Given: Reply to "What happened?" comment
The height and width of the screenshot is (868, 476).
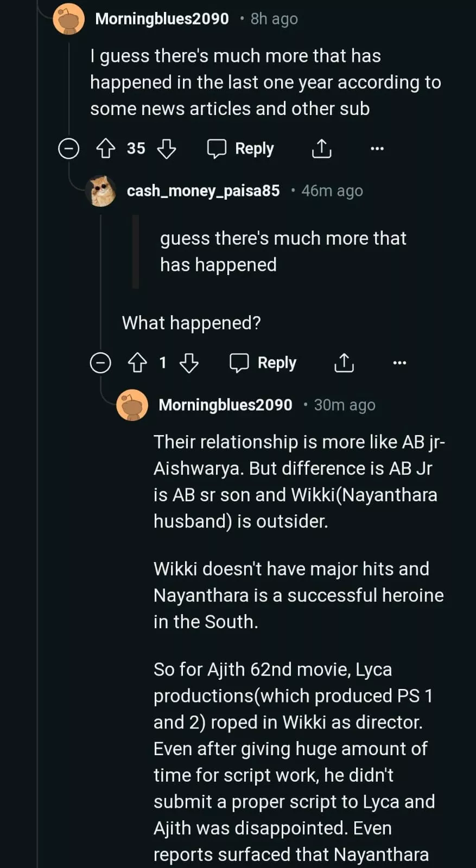Looking at the screenshot, I should [263, 362].
